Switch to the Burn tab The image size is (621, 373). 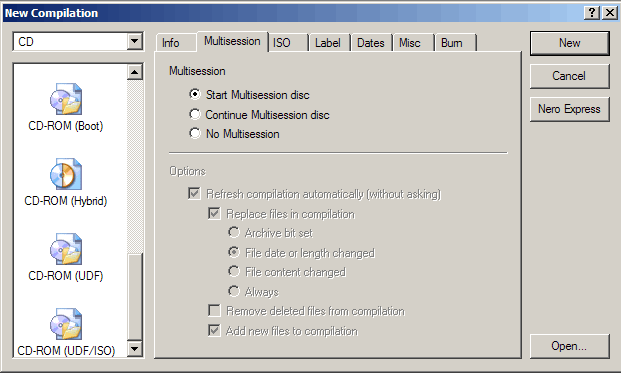[451, 43]
